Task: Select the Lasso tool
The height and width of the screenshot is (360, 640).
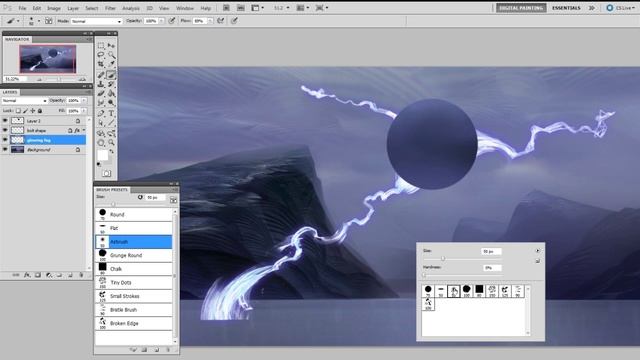Action: click(101, 55)
